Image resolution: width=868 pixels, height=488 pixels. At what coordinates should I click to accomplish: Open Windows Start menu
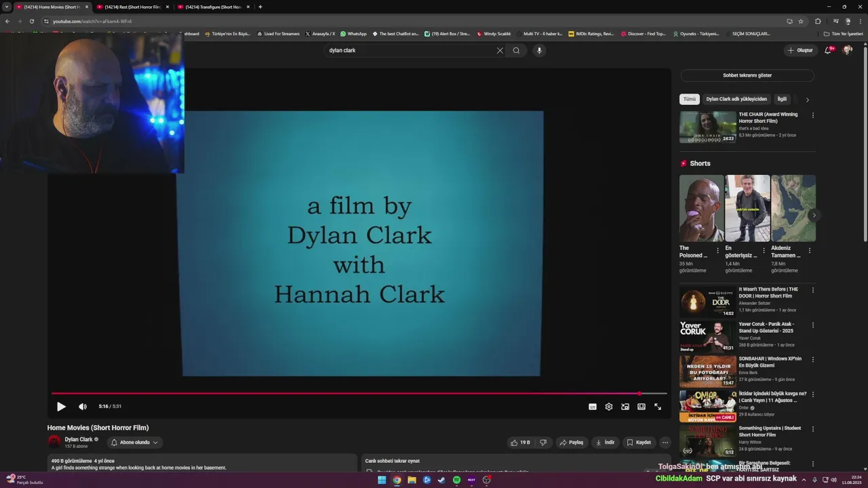382,480
